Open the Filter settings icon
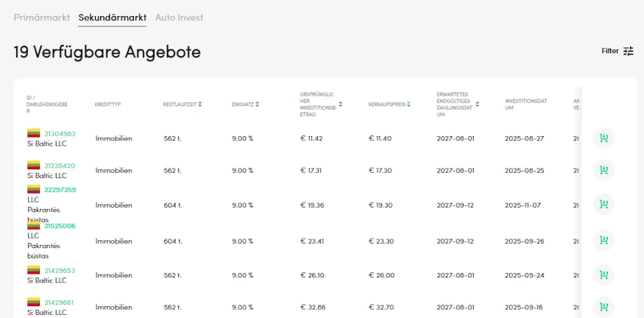The height and width of the screenshot is (318, 644). coord(628,51)
